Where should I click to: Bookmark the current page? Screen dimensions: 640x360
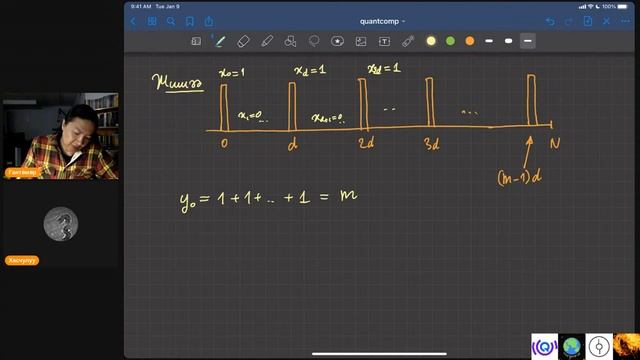coord(189,21)
